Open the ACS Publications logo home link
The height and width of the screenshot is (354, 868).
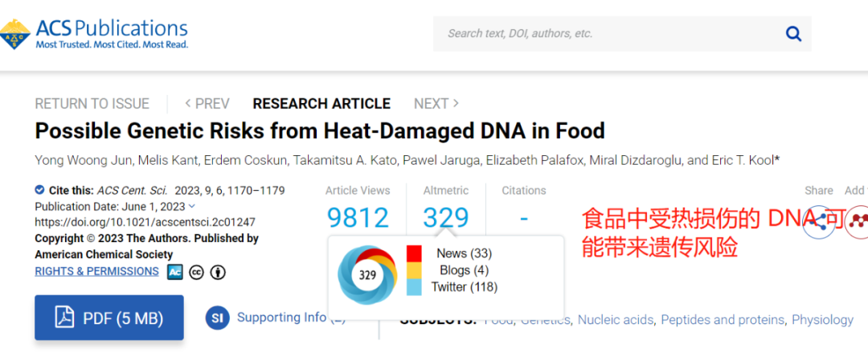click(x=95, y=35)
